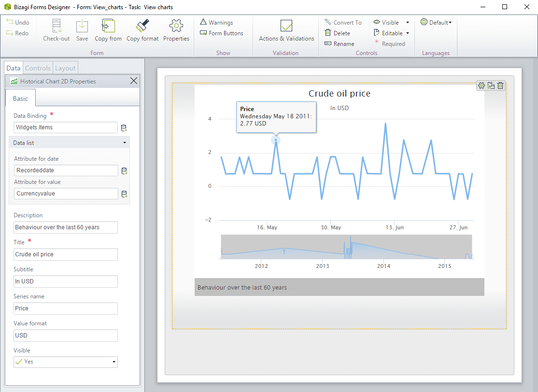The width and height of the screenshot is (538, 392).
Task: Click the highlighted data point on the chart
Action: [x=275, y=140]
